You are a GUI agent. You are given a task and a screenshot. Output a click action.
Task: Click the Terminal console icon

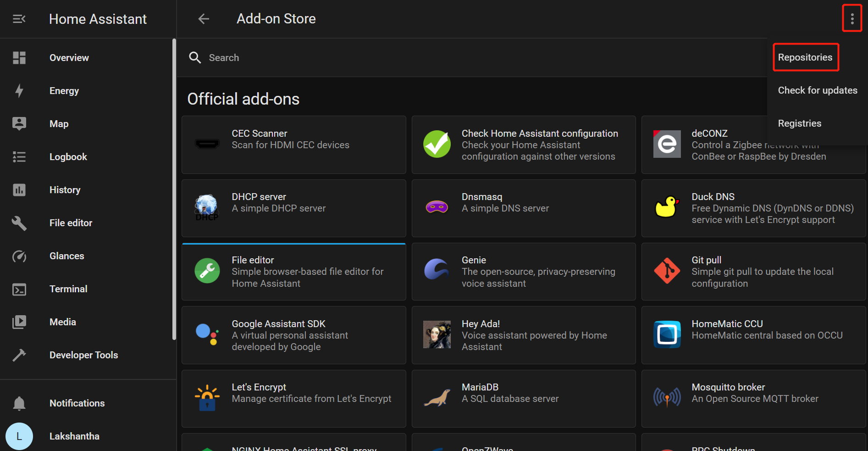point(19,289)
